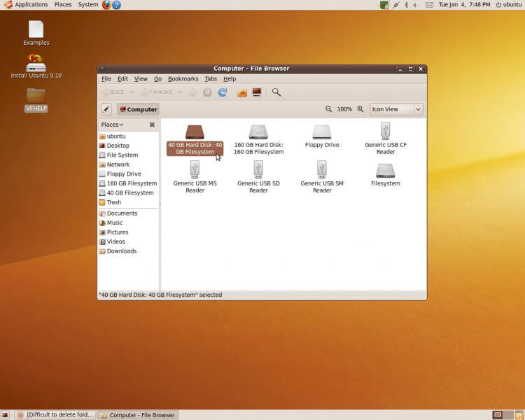Open the Tabs menu
Viewport: 525px width, 420px height.
pos(211,78)
